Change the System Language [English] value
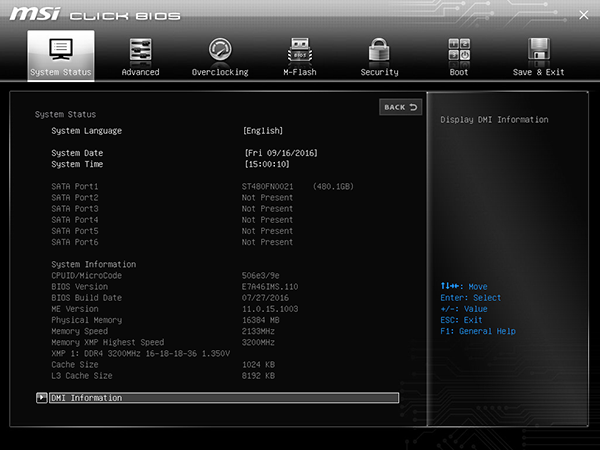Screen dimensions: 600x450 (x=263, y=131)
